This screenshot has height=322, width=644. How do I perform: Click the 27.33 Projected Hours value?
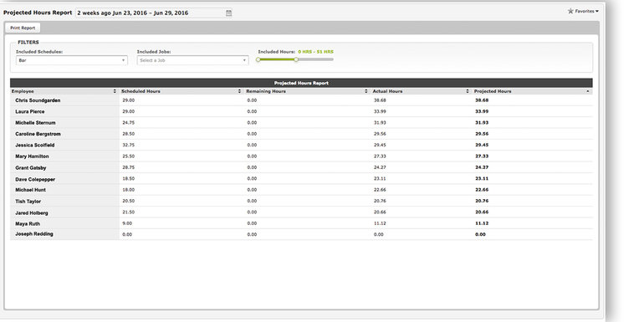[x=482, y=156]
